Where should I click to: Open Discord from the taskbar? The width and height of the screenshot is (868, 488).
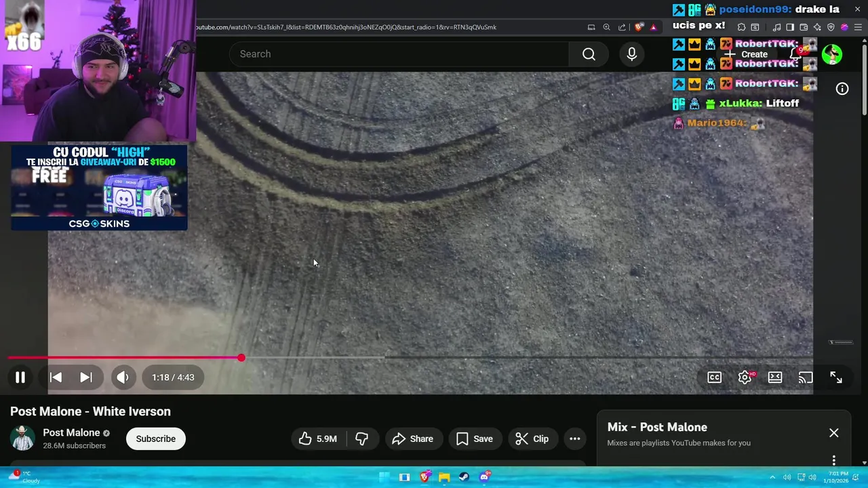484,477
